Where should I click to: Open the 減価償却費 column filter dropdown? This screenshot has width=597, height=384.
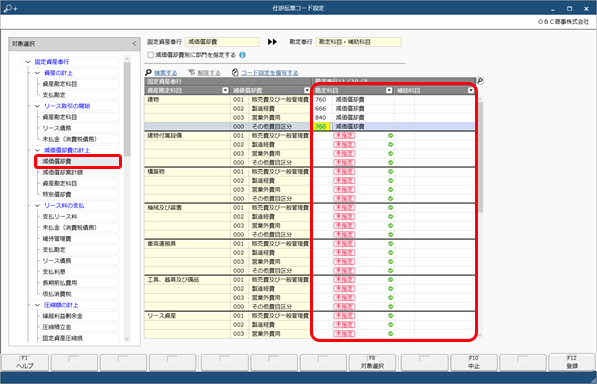[307, 90]
